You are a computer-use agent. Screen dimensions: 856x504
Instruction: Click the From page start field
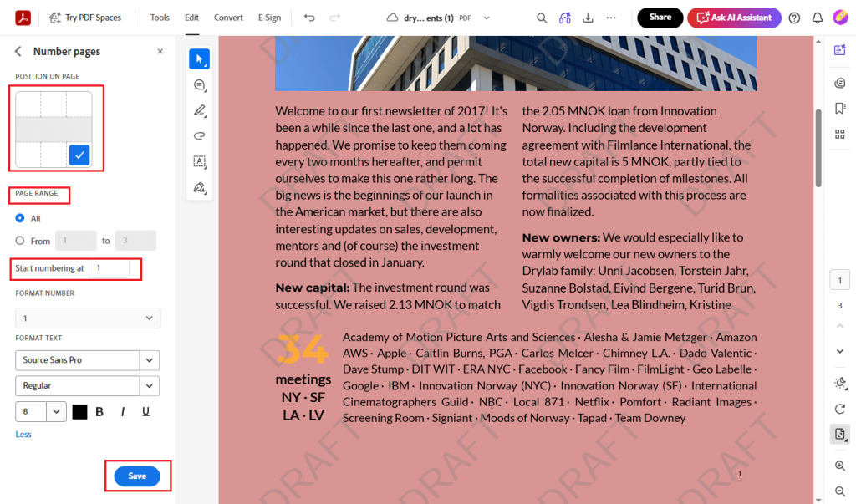(76, 240)
